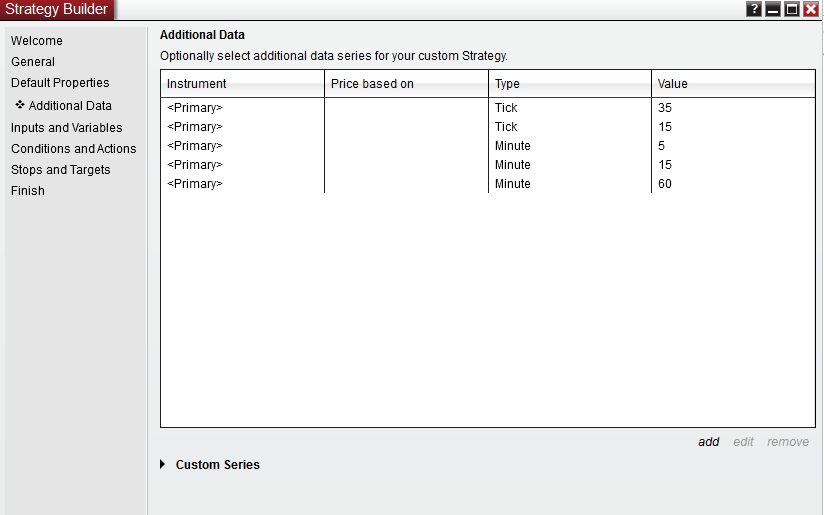This screenshot has width=824, height=515.
Task: Go to the General step
Action: [33, 62]
